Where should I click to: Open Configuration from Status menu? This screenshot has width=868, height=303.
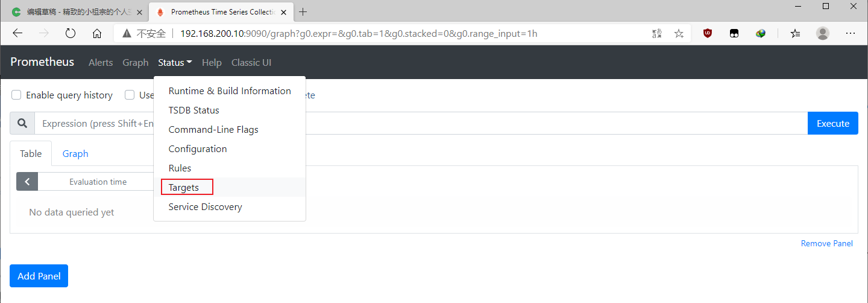coord(230,149)
